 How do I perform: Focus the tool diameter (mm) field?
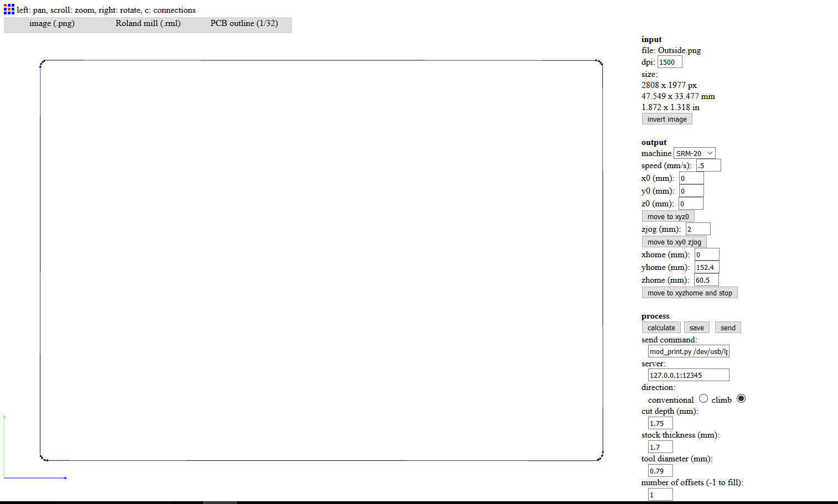pos(660,471)
